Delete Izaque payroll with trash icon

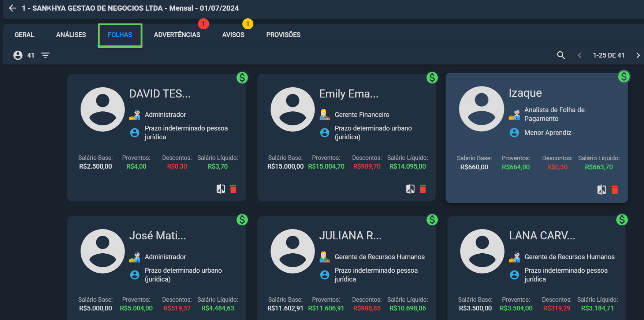click(x=615, y=190)
